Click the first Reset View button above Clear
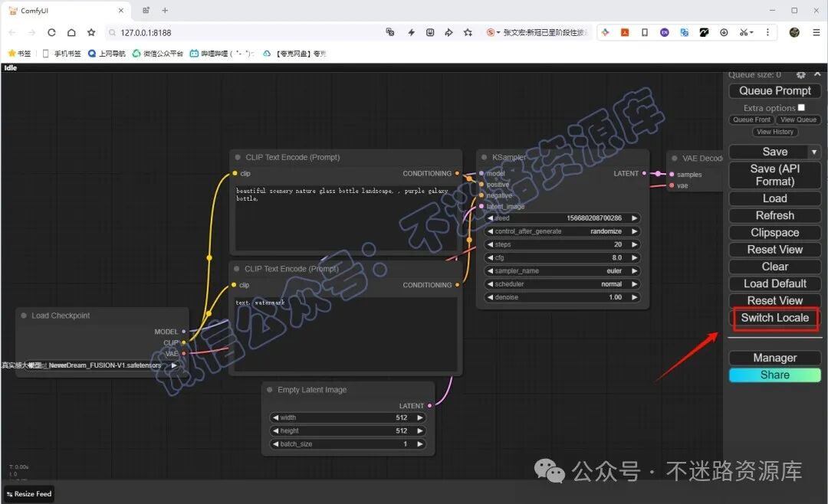828x504 pixels. tap(774, 250)
